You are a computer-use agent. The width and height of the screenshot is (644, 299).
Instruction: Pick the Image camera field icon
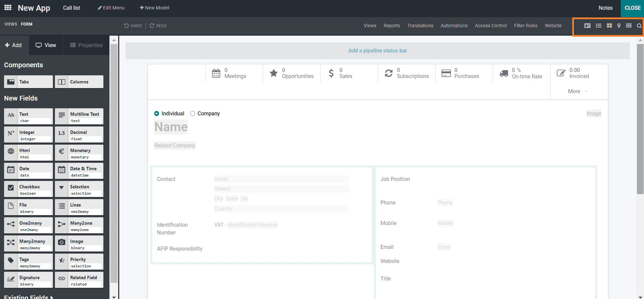pyautogui.click(x=62, y=242)
